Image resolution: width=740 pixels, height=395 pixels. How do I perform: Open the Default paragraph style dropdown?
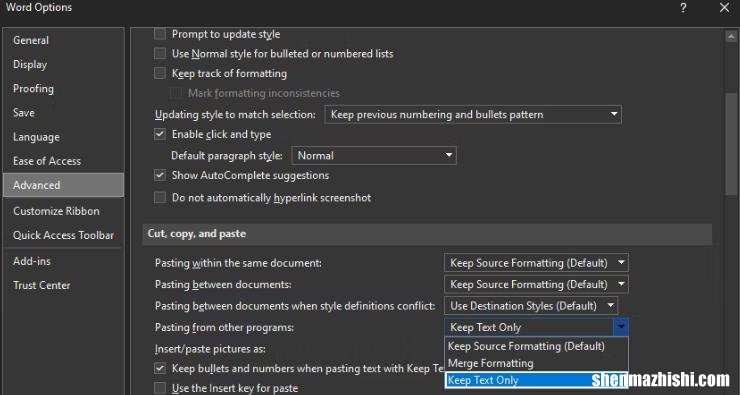[374, 156]
